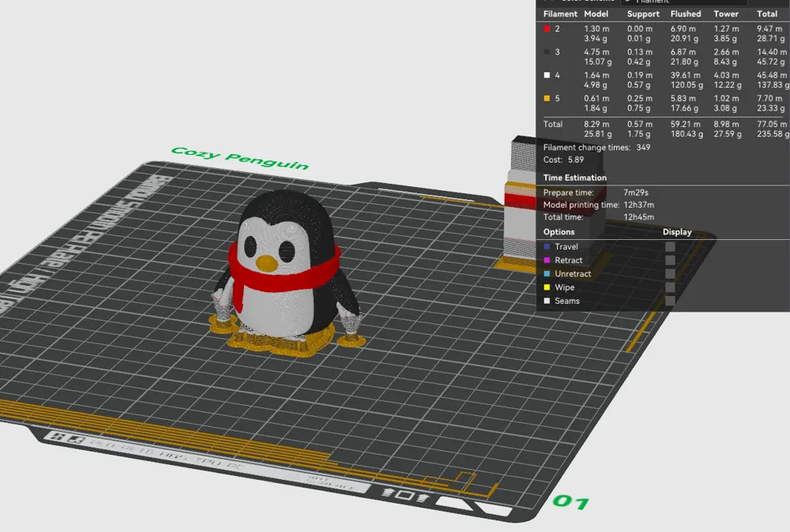Click the Support column header
Image resolution: width=790 pixels, height=532 pixels.
(x=643, y=14)
